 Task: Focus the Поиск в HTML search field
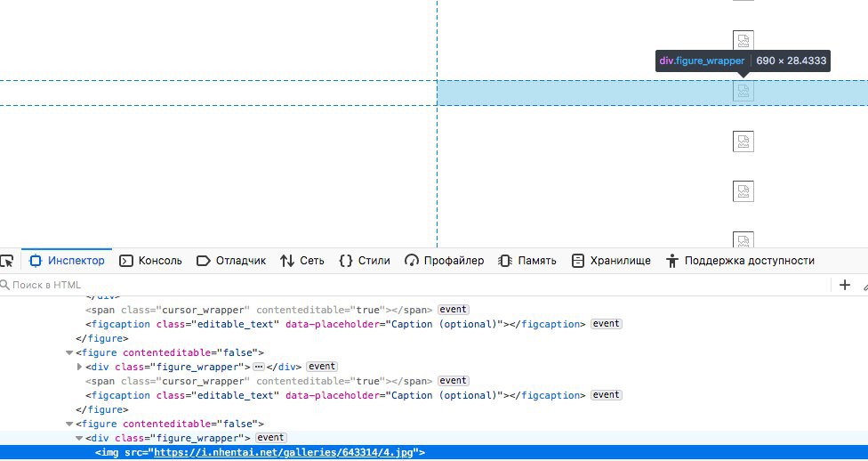[x=415, y=285]
